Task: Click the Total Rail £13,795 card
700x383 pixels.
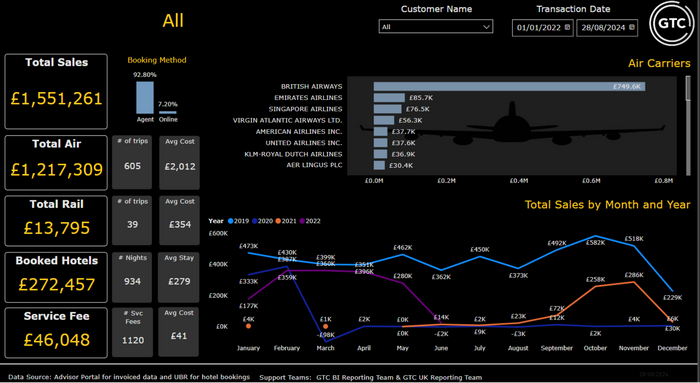Action: 56,221
